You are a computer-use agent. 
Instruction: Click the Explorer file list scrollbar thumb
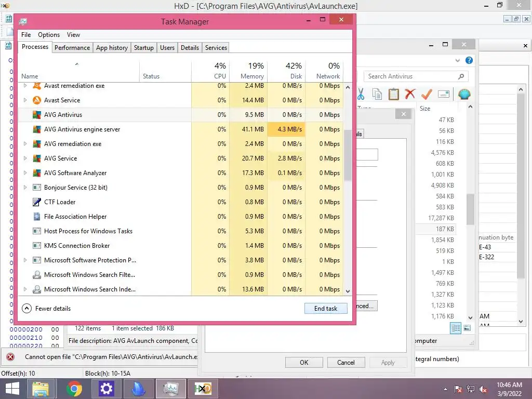click(x=470, y=209)
